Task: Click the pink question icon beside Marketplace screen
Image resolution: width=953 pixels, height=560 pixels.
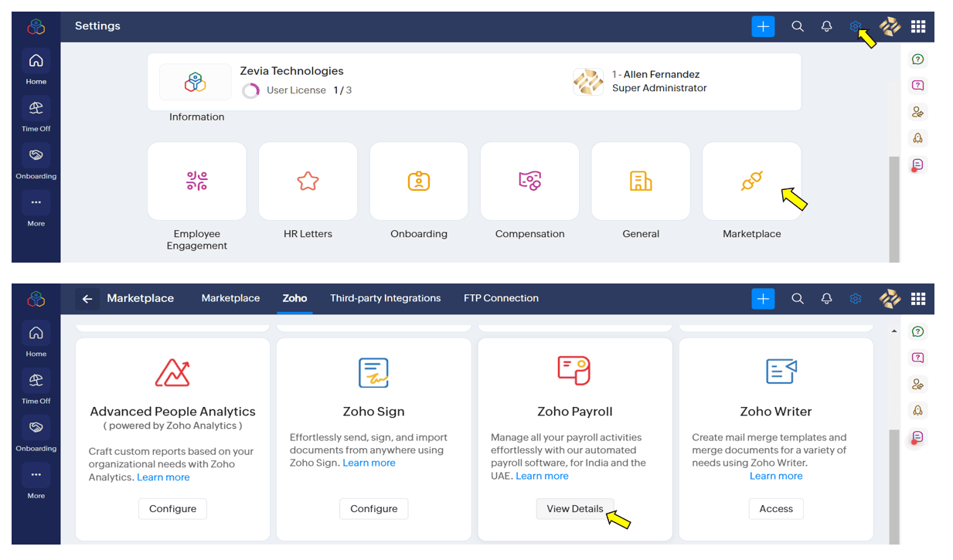Action: [917, 358]
